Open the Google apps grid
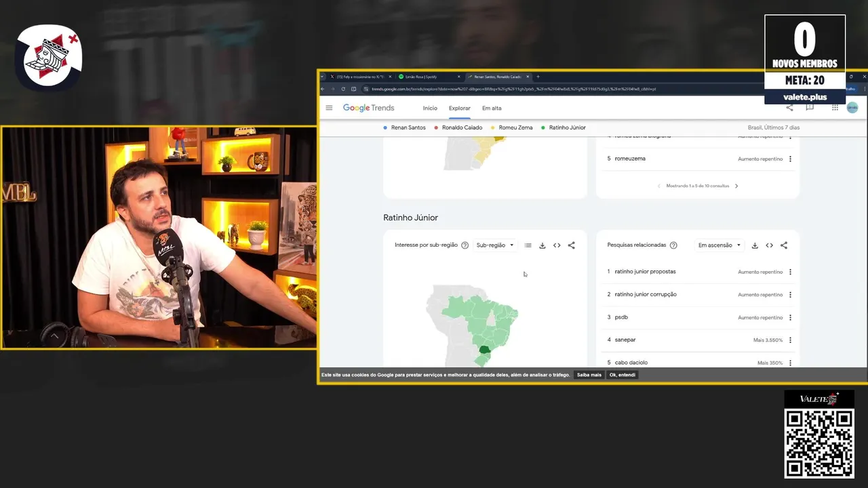 (835, 107)
